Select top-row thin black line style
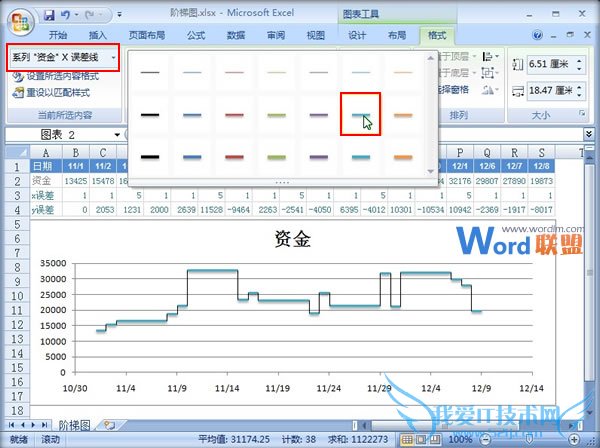600x448 pixels. pyautogui.click(x=150, y=72)
